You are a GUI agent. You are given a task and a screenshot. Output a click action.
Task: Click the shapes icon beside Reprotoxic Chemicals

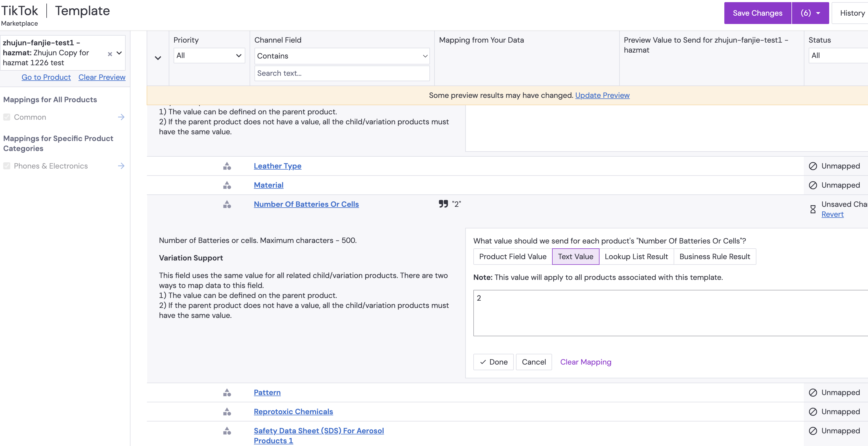coord(227,411)
